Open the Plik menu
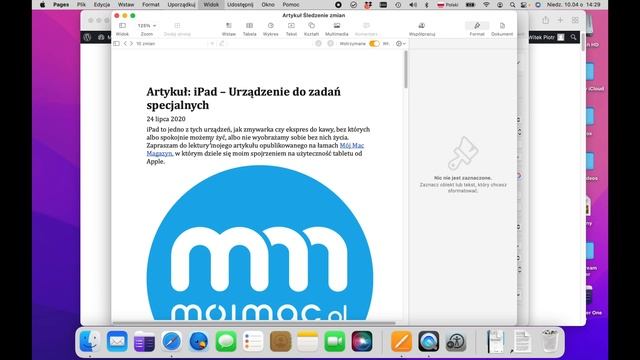Screen dimensions: 640x360 tap(81, 4)
